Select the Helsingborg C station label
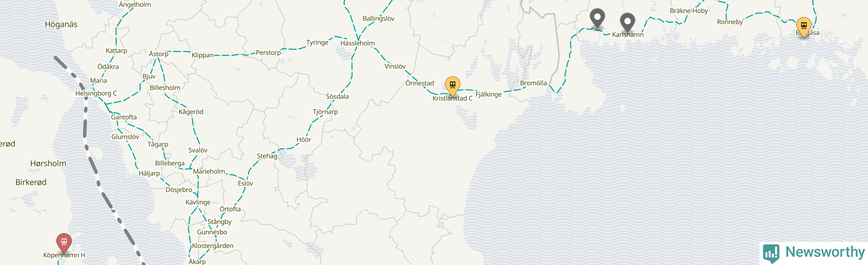Screen dimensions: 868x265 click(x=96, y=93)
